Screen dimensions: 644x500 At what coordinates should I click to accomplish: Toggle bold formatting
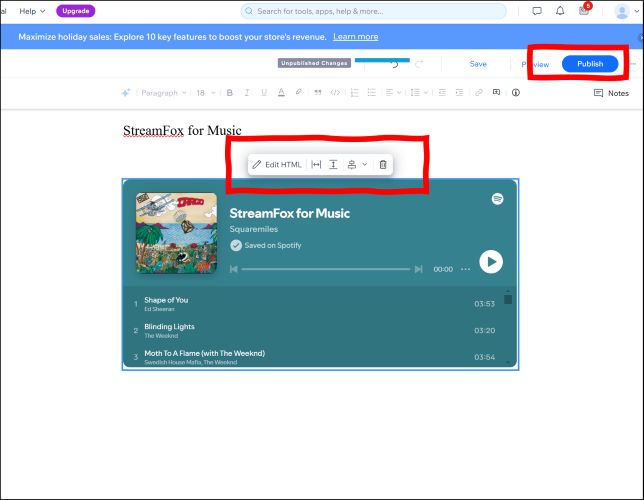230,93
